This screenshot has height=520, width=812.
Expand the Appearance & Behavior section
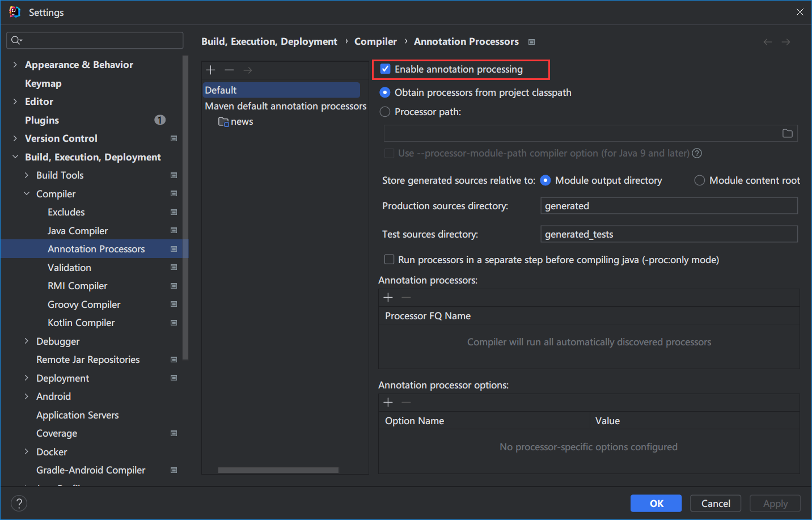click(x=15, y=65)
